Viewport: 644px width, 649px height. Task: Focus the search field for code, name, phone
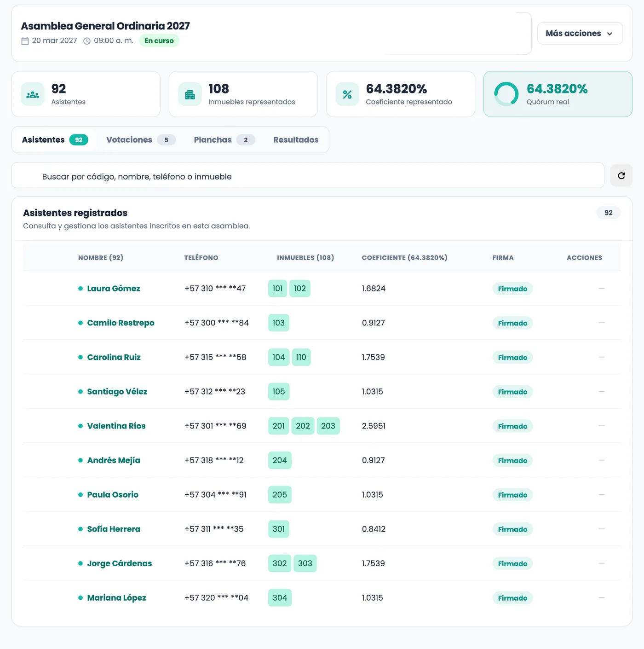[308, 175]
